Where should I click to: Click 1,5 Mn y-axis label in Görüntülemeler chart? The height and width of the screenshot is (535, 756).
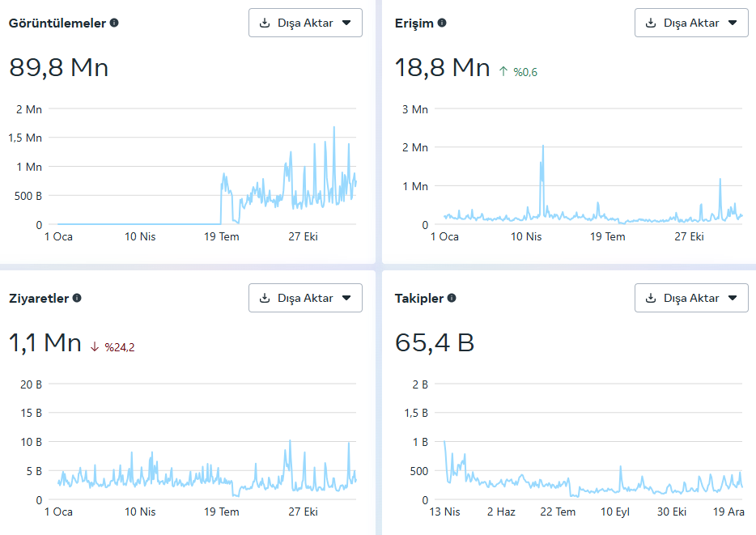pyautogui.click(x=25, y=138)
